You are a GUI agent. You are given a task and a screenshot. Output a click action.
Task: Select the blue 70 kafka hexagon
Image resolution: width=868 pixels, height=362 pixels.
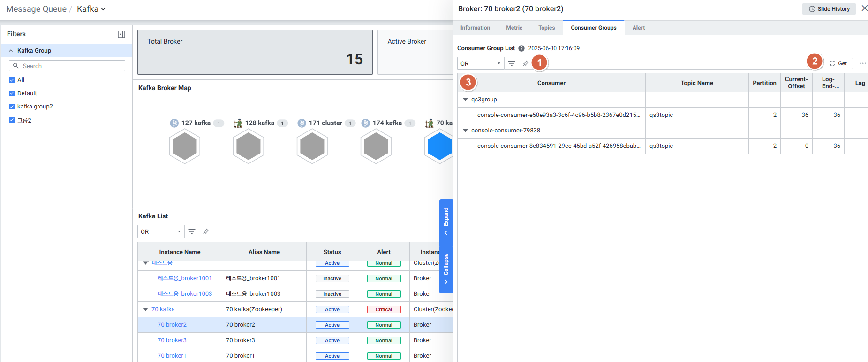(x=439, y=146)
